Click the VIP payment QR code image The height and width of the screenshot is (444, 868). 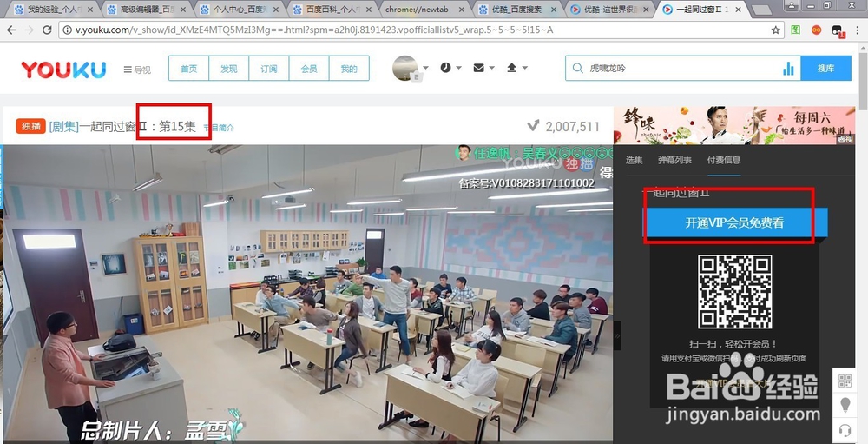[x=734, y=292]
